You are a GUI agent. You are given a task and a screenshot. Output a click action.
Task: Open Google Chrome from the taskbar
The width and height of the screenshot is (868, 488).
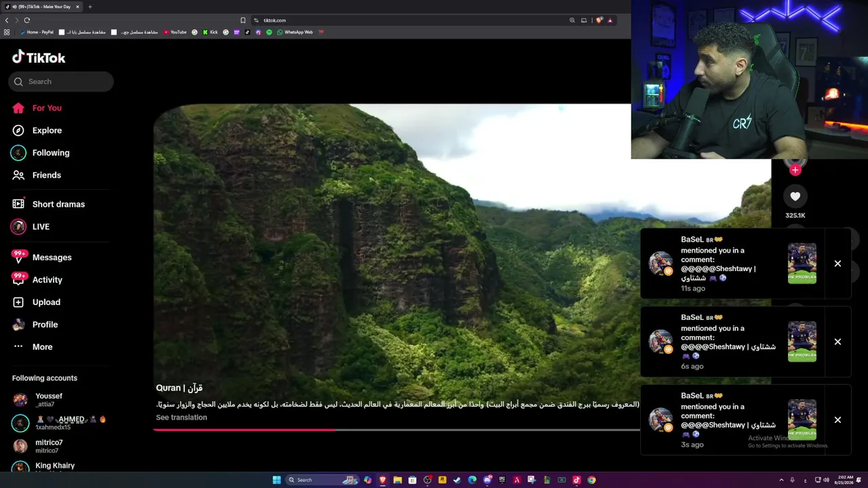coord(591,480)
